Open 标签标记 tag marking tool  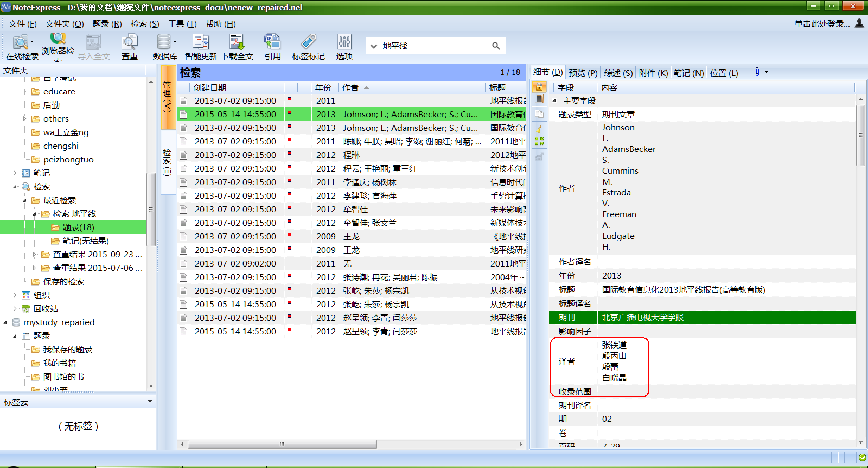tap(309, 47)
